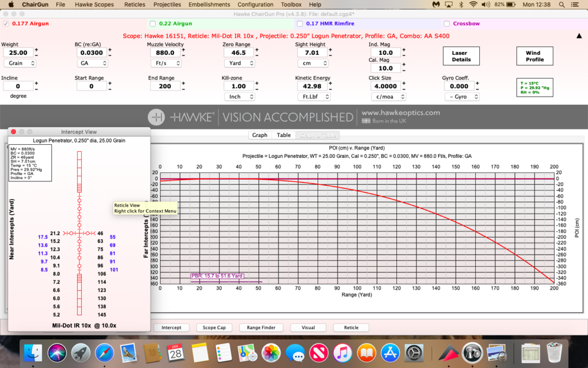The width and height of the screenshot is (588, 368).
Task: Open the File menu
Action: (61, 5)
